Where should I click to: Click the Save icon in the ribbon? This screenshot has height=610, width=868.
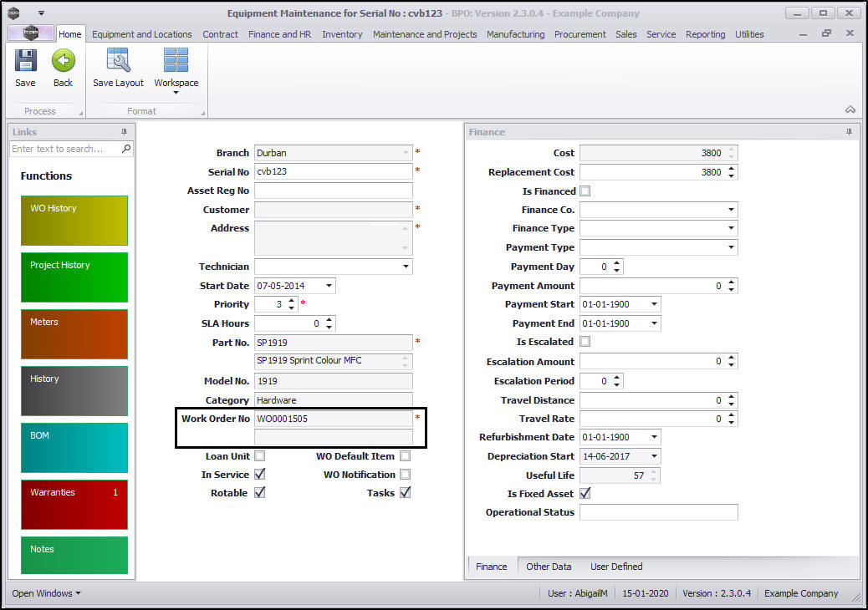pyautogui.click(x=25, y=62)
